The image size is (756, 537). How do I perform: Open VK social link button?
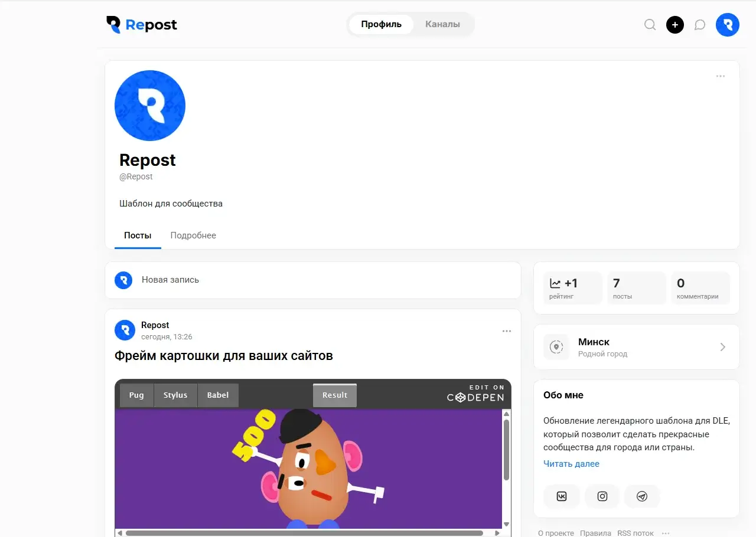(x=562, y=496)
